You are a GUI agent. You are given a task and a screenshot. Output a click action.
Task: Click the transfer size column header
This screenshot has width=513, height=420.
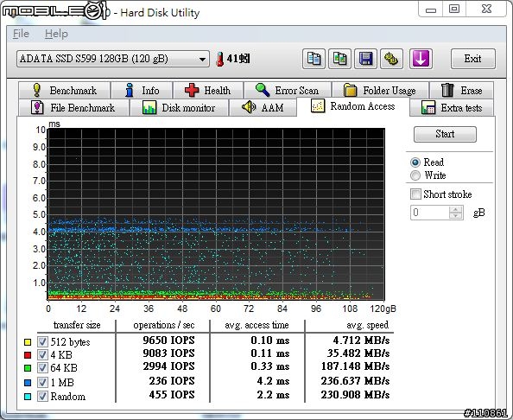(x=77, y=325)
